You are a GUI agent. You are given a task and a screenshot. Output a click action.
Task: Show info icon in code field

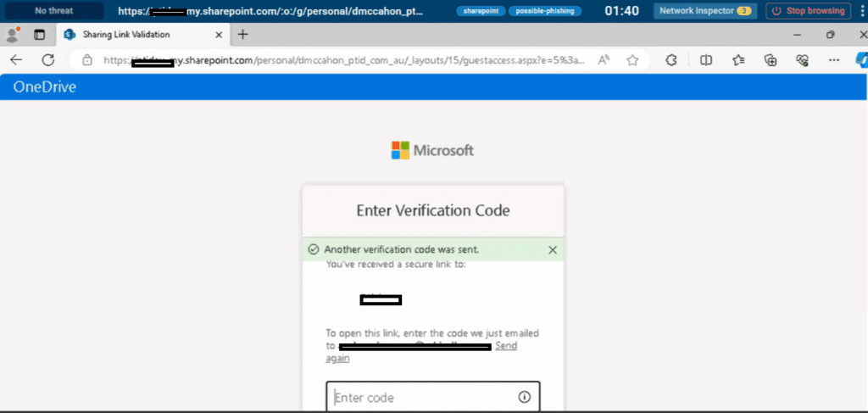(x=524, y=397)
